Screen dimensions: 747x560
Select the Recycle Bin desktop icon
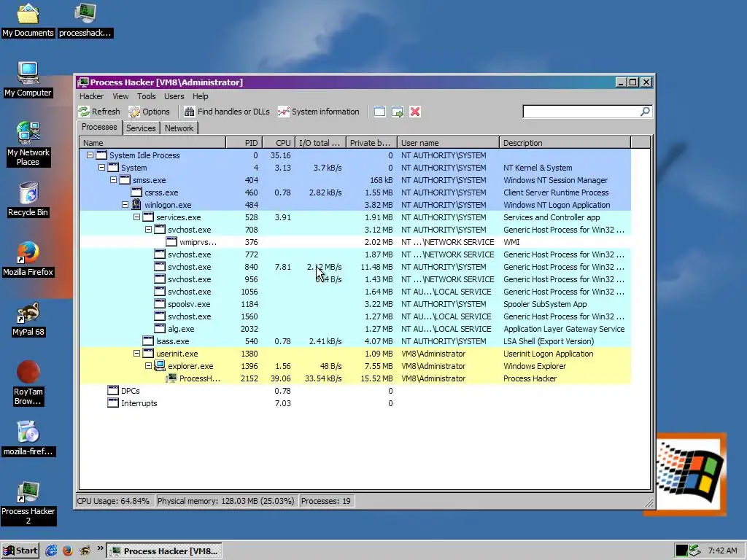(28, 200)
